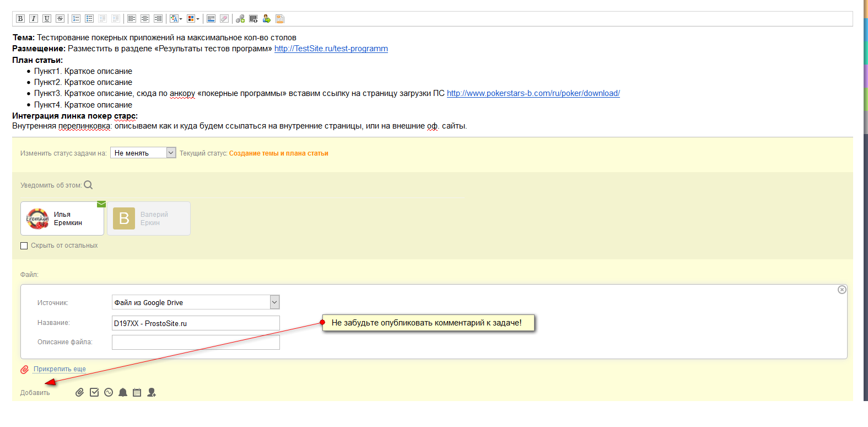The width and height of the screenshot is (868, 427).
Task: Search for people to notify
Action: [88, 185]
